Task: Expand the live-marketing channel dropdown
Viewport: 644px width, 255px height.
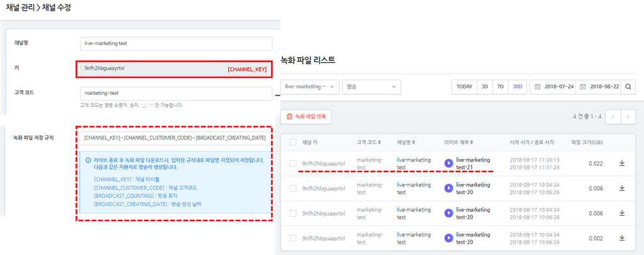Action: 311,87
